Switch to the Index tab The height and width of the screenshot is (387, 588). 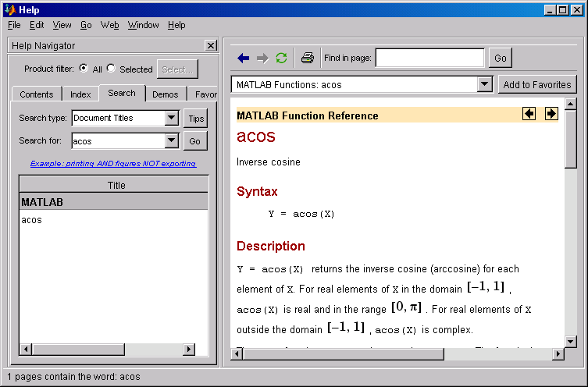tap(80, 94)
